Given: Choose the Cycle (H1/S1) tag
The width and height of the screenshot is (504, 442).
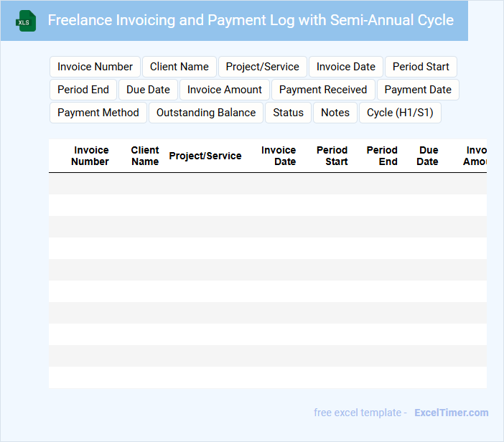Looking at the screenshot, I should [x=400, y=113].
